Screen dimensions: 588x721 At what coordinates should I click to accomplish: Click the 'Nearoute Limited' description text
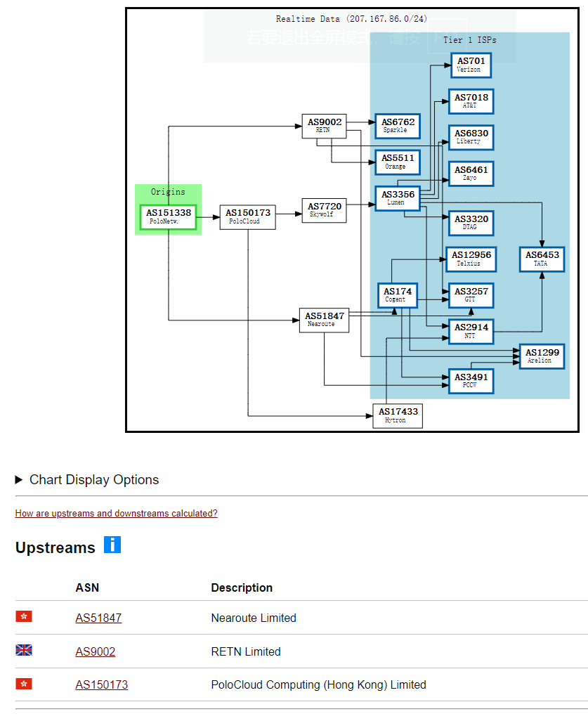(254, 618)
